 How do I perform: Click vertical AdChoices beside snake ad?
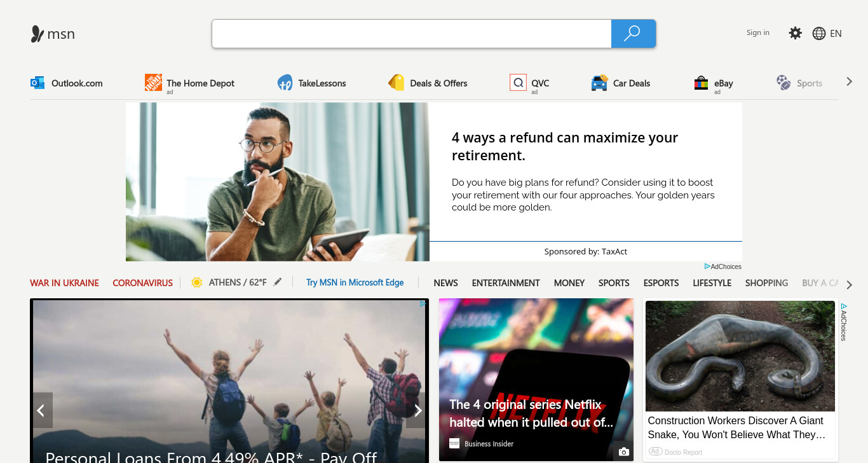[x=844, y=322]
